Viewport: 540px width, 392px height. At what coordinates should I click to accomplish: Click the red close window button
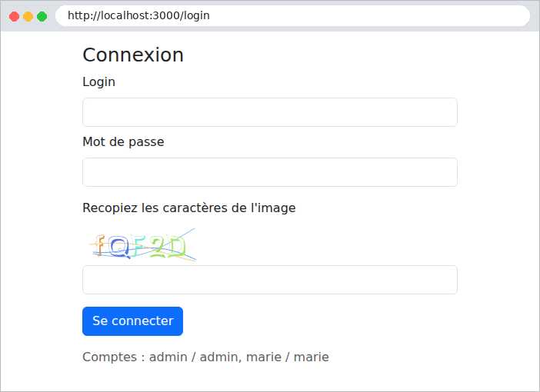[x=14, y=16]
